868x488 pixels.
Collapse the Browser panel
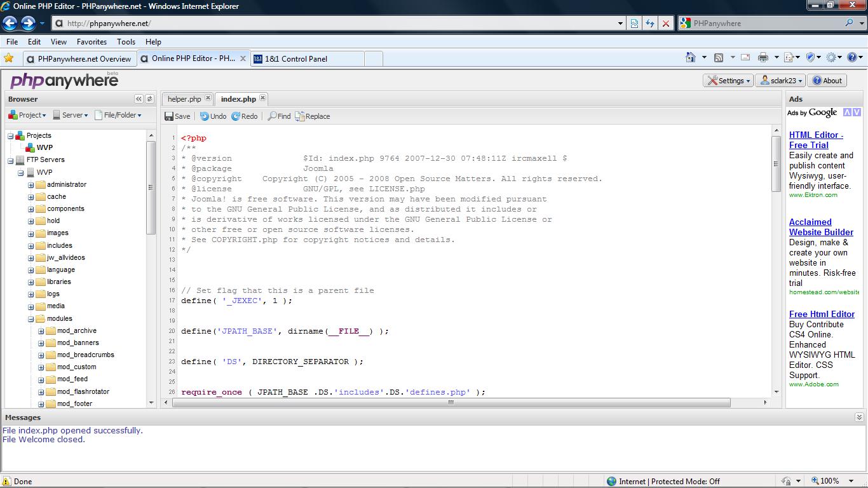(139, 98)
